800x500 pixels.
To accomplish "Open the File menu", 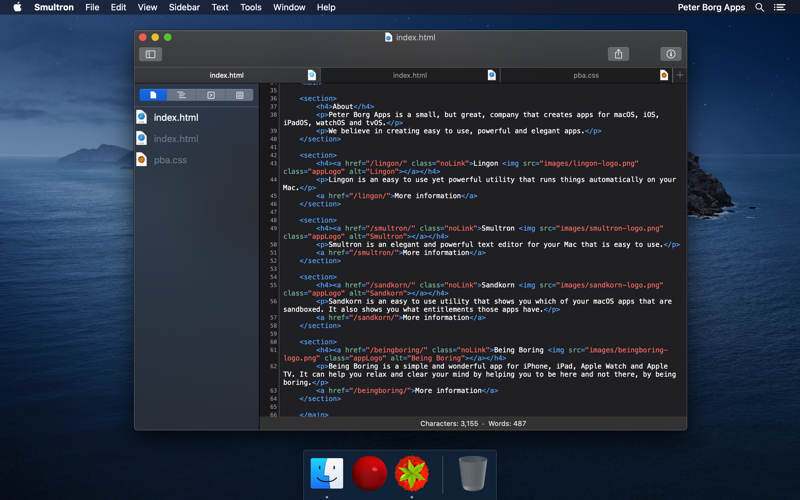I will [92, 7].
